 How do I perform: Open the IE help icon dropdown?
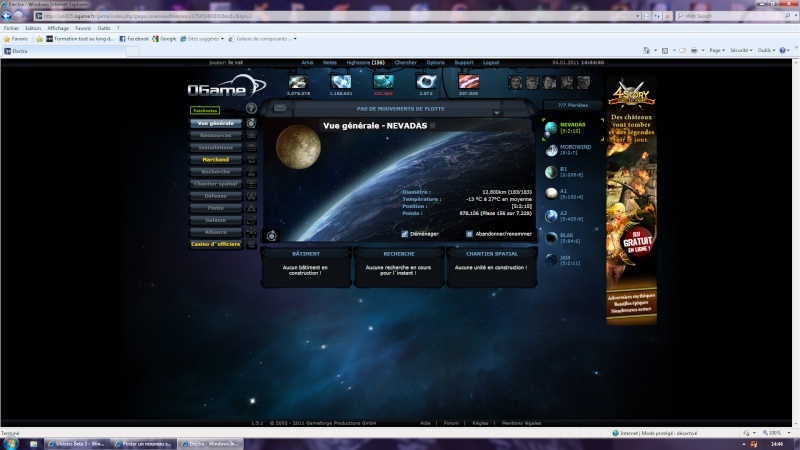(x=784, y=51)
